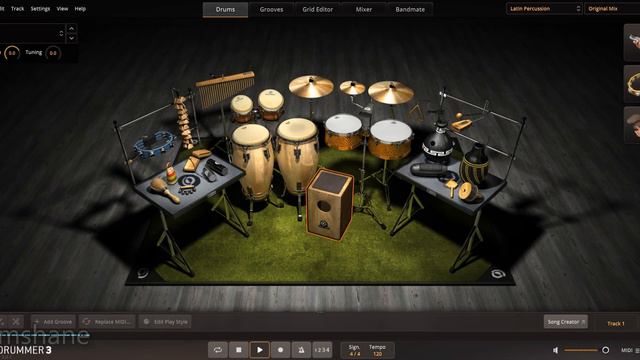Select the left crash cymbal
This screenshot has width=640, height=360.
tap(311, 87)
